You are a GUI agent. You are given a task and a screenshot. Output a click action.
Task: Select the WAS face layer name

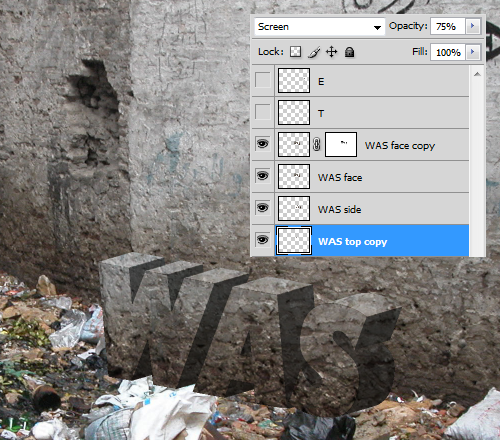(340, 177)
